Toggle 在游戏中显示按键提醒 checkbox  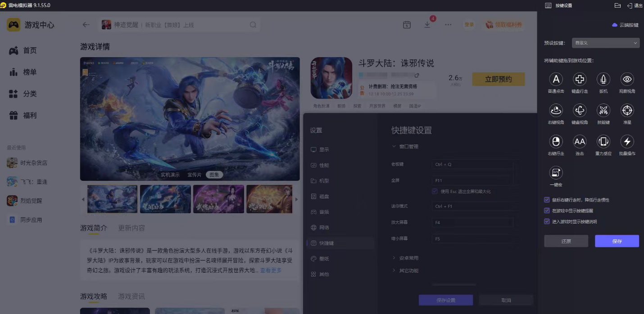[547, 211]
